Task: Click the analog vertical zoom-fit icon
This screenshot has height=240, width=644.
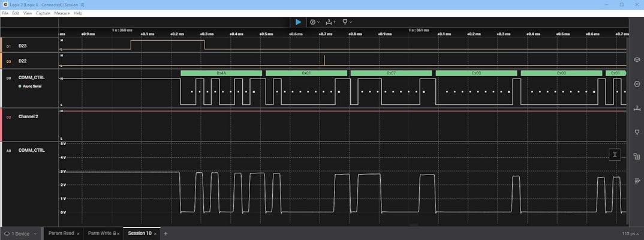Action: click(615, 155)
